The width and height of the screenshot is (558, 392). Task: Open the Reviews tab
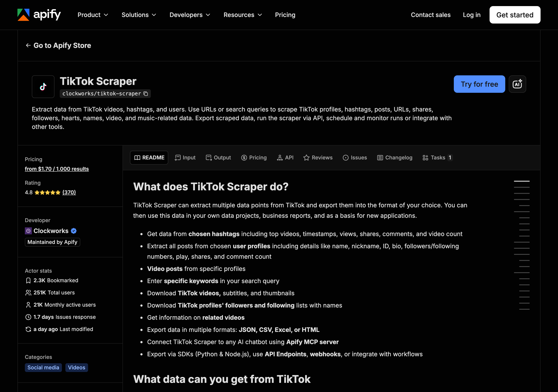point(318,158)
